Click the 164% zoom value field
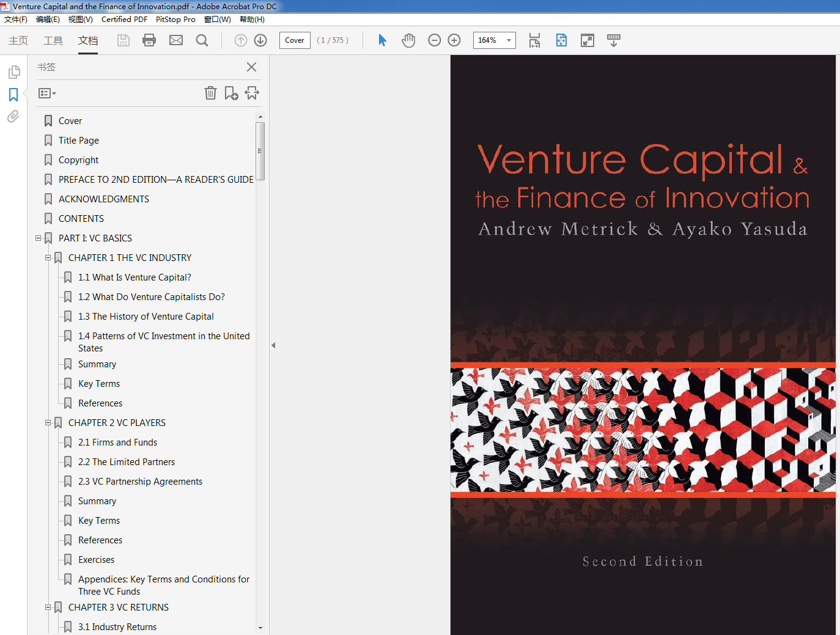The height and width of the screenshot is (635, 840). coord(488,40)
